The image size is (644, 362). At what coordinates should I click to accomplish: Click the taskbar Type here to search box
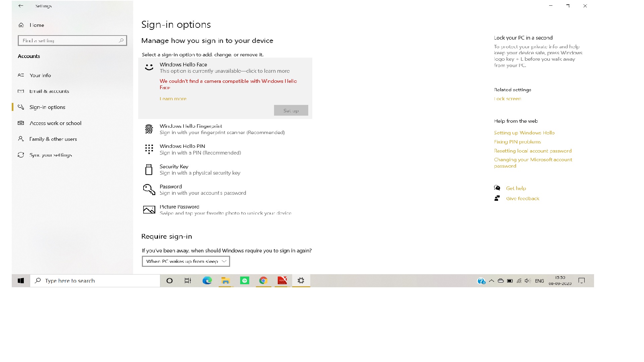(95, 281)
